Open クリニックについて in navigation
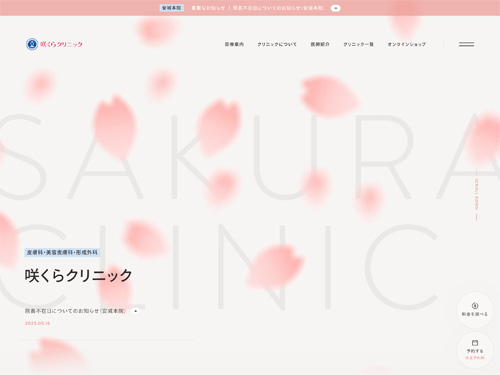The height and width of the screenshot is (375, 500). [277, 44]
